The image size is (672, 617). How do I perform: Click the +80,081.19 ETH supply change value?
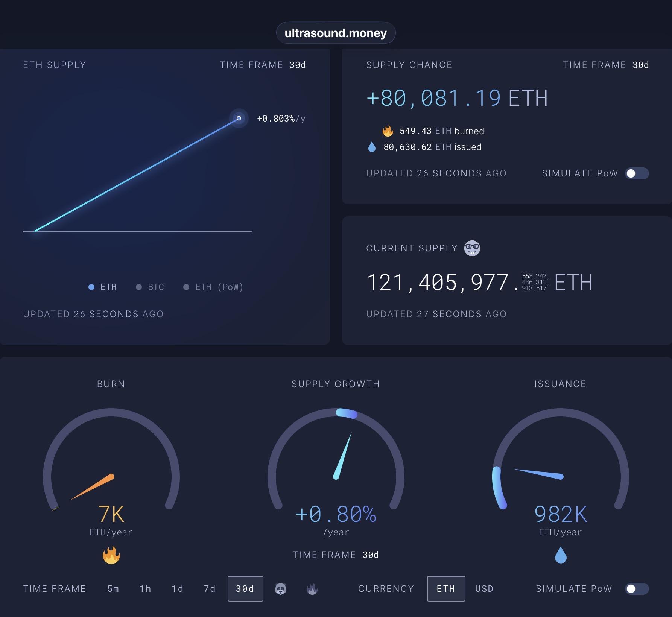[457, 98]
